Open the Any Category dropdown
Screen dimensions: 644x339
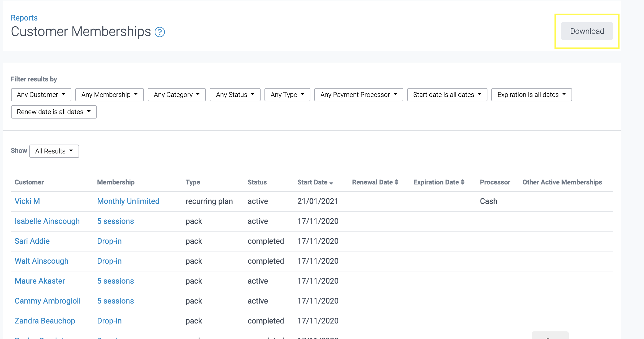[x=176, y=95]
